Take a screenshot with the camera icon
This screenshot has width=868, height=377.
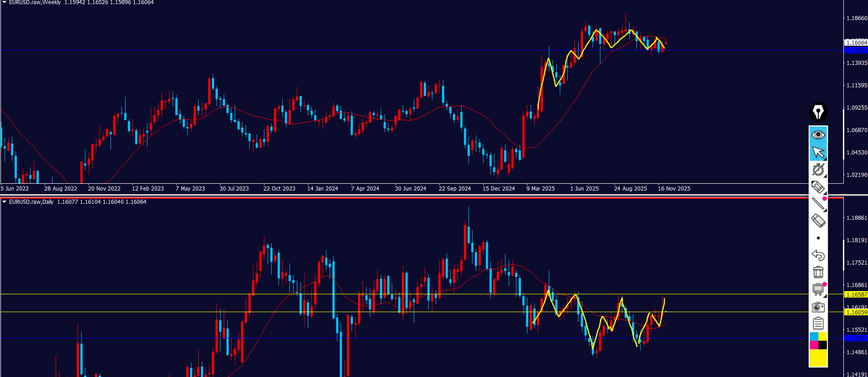click(818, 307)
